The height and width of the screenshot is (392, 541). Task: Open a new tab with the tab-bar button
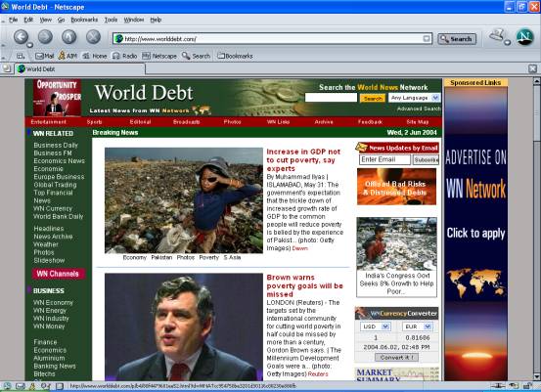[x=7, y=68]
